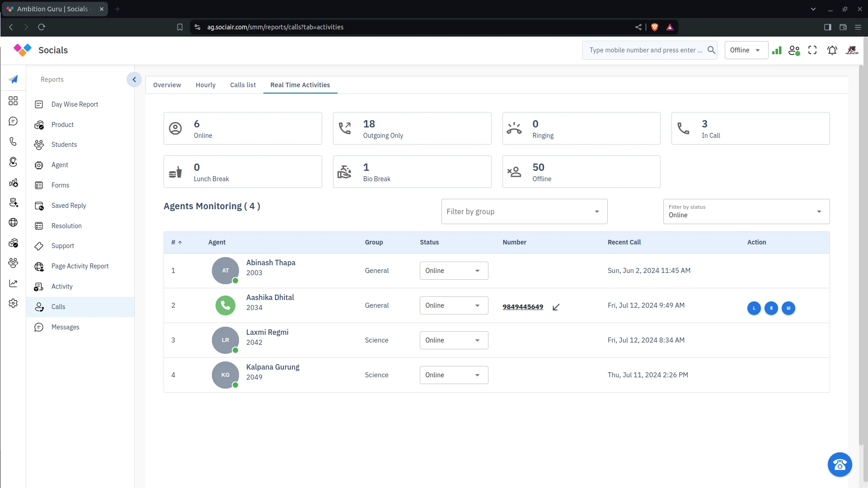Click the share icon in address bar
This screenshot has height=488, width=868.
[x=638, y=27]
